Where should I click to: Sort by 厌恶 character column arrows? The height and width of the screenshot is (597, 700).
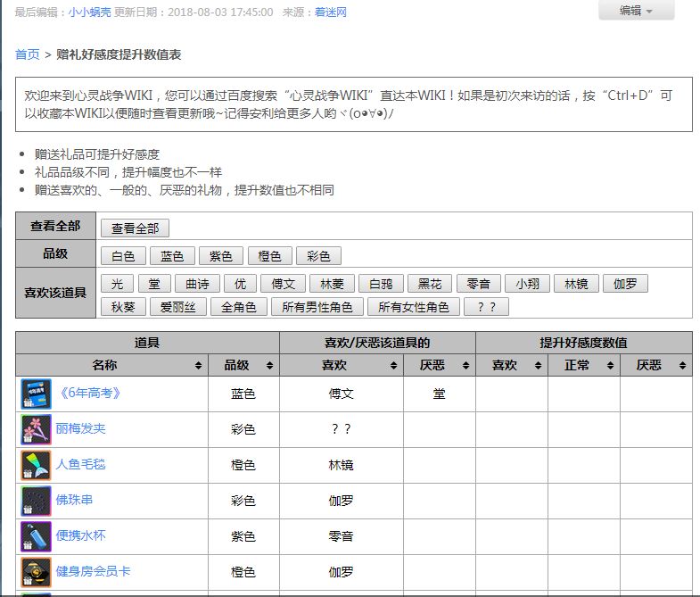[x=464, y=365]
